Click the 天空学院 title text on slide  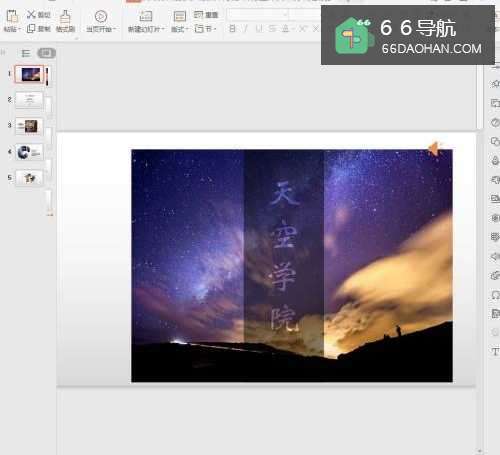tap(284, 256)
